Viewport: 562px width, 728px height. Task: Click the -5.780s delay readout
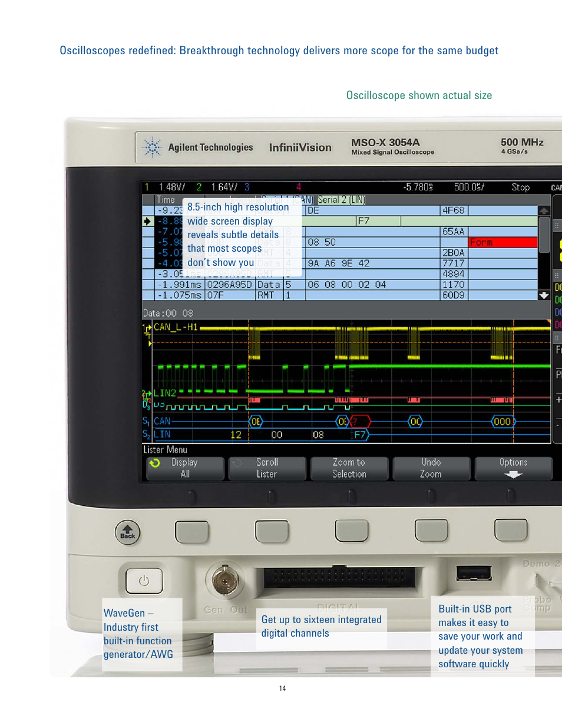(x=418, y=187)
